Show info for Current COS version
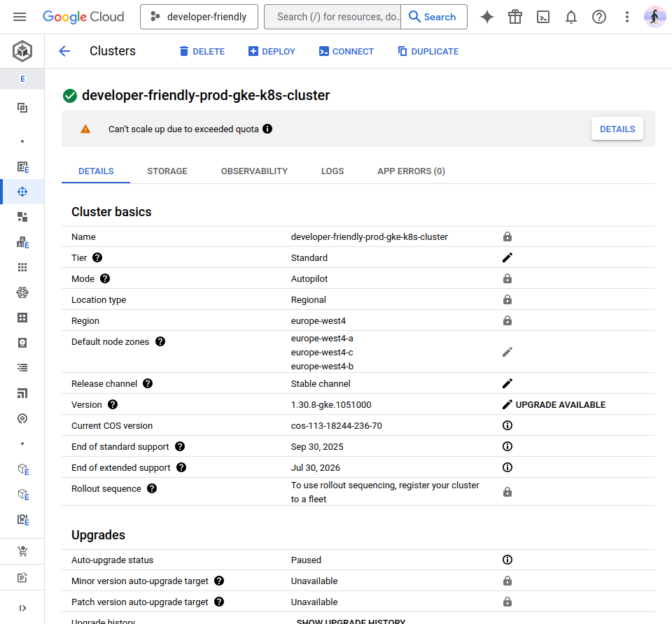Viewport: 672px width, 624px height. (507, 425)
